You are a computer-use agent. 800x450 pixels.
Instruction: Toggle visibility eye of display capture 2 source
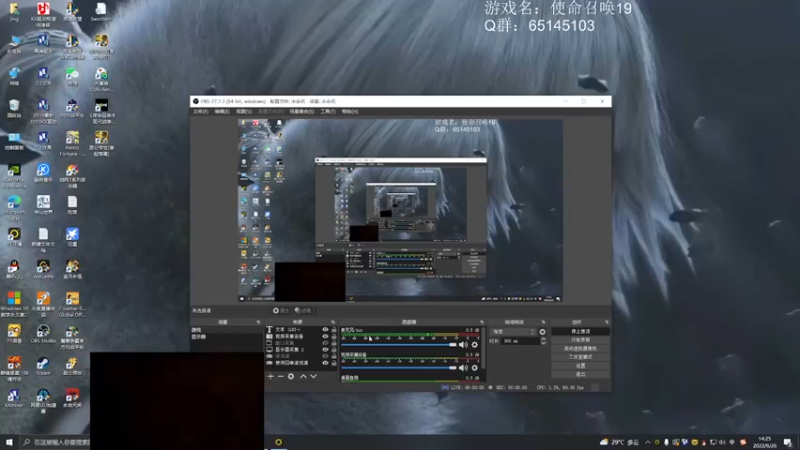325,349
